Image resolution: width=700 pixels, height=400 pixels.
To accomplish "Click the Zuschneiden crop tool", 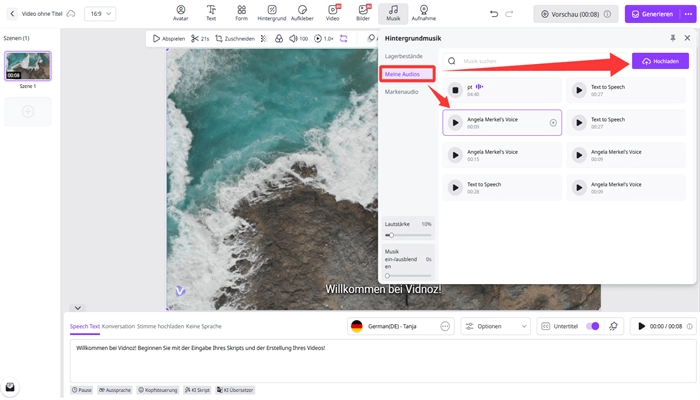I will (235, 38).
